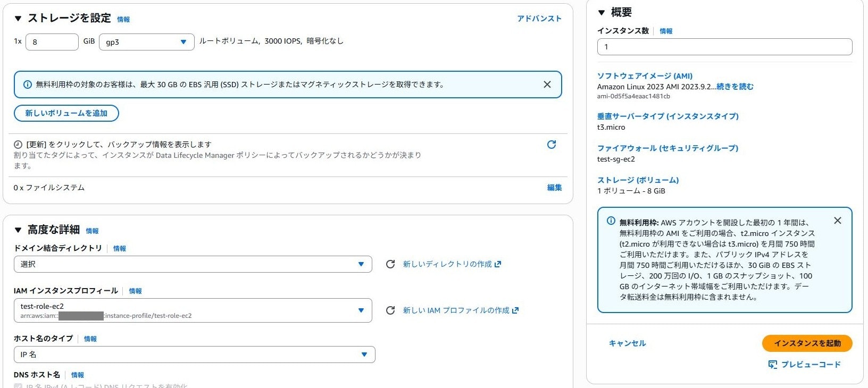868x388 pixels.
Task: Open the ドメイン結合ディレクトリ 選択 dropdown
Action: click(x=193, y=264)
